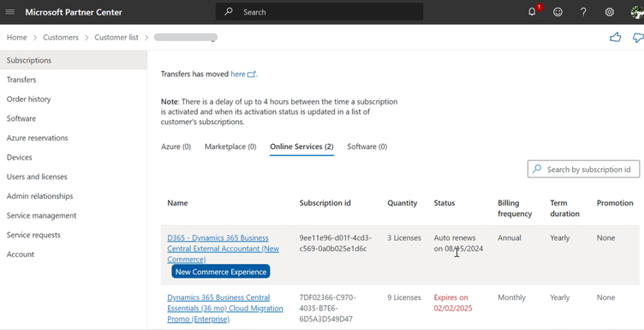The width and height of the screenshot is (644, 330).
Task: Open the hamburger navigation menu
Action: 10,12
